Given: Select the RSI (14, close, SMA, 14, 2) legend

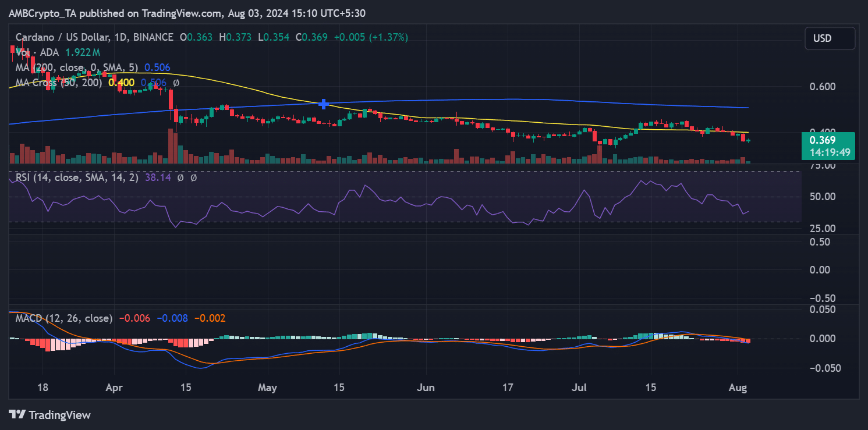Looking at the screenshot, I should pos(77,177).
